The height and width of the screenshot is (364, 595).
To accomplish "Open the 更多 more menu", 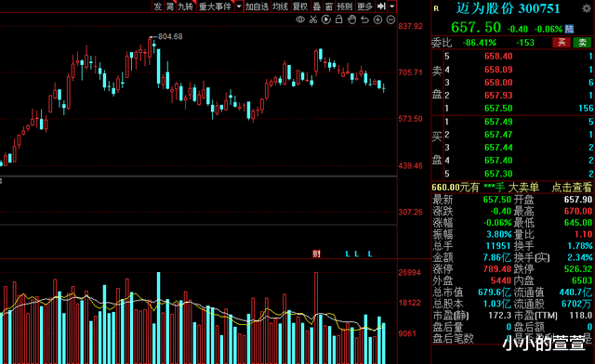I will click(x=364, y=6).
